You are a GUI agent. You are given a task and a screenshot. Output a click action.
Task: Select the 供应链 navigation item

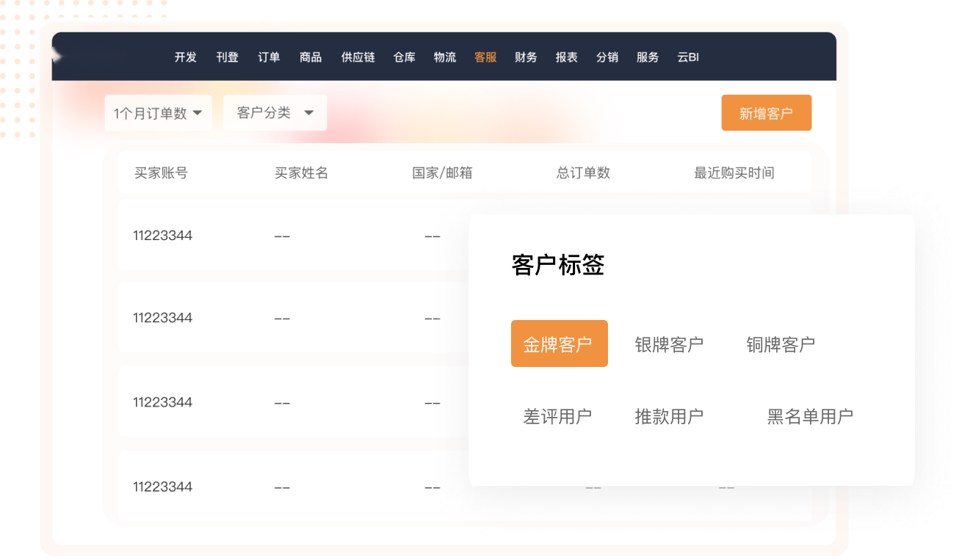tap(358, 57)
